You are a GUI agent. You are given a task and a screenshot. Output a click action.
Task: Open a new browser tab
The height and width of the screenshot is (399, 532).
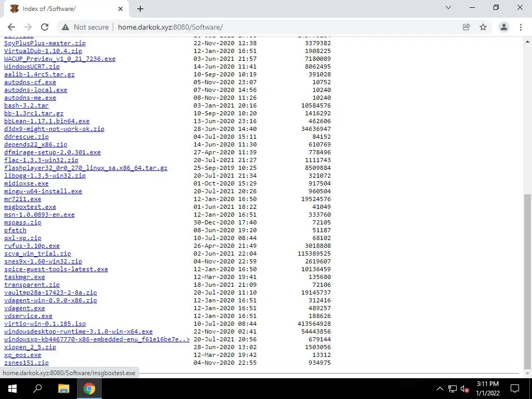pos(140,9)
